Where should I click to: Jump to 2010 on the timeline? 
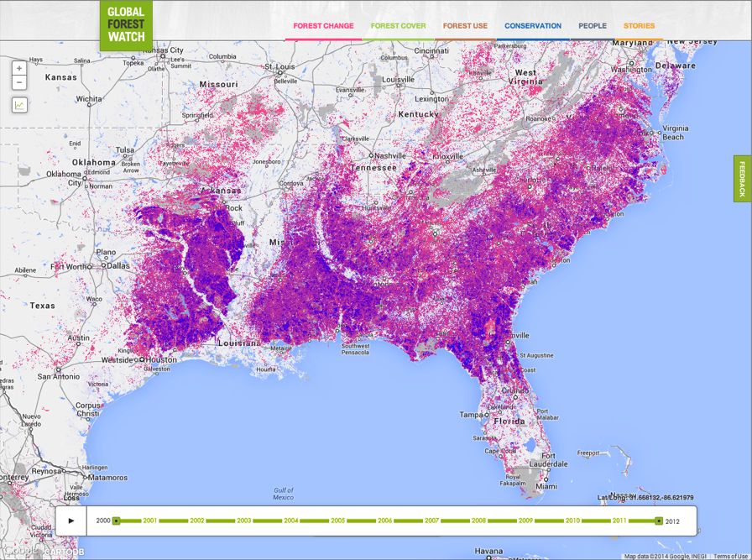(572, 521)
